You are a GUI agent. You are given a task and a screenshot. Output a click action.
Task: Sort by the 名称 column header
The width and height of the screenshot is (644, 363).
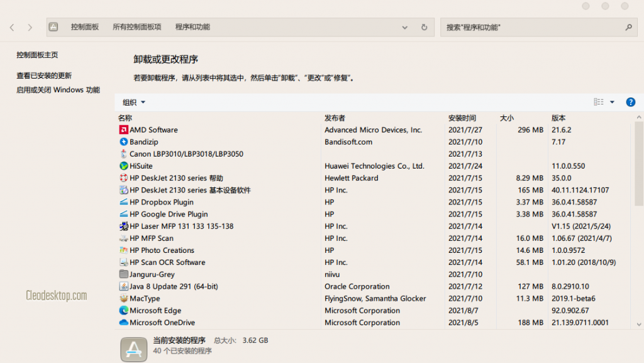[x=125, y=118]
